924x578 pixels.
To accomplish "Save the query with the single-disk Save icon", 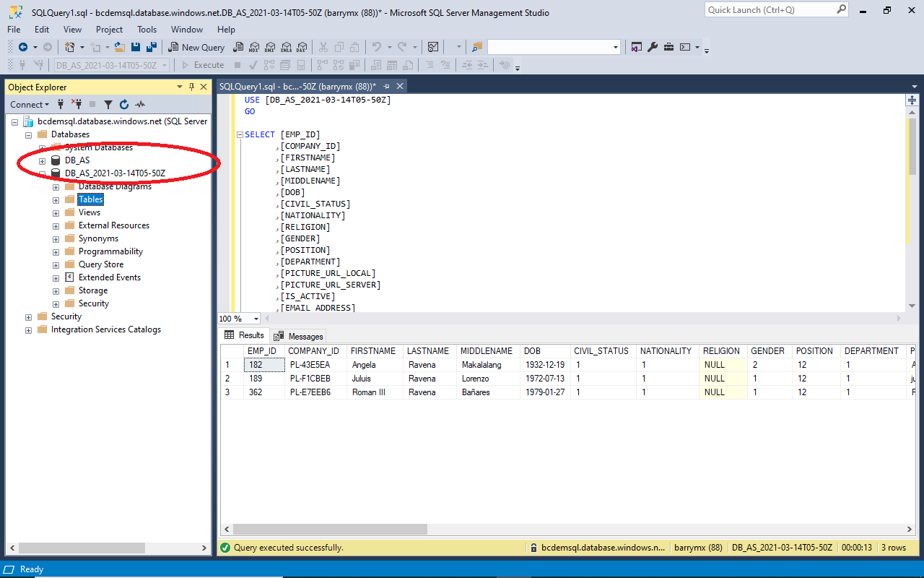I will pos(136,47).
